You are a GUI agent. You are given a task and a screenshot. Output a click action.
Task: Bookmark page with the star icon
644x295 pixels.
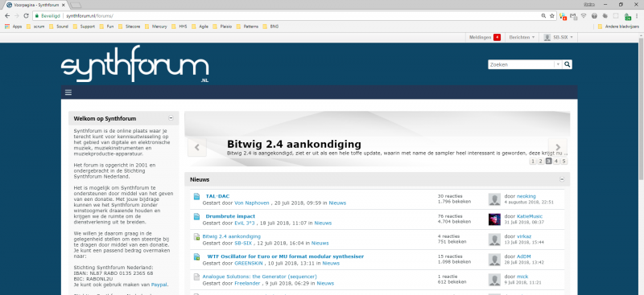click(551, 15)
